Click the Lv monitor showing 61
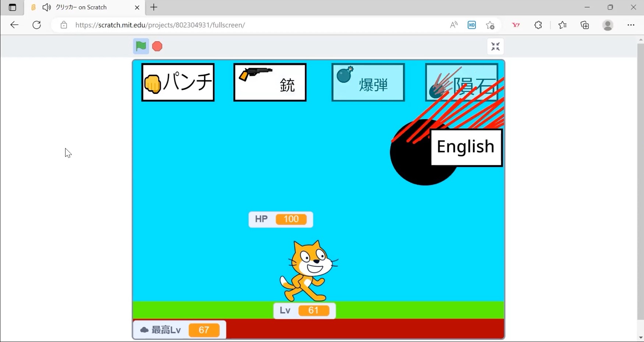Image resolution: width=644 pixels, height=342 pixels. (x=305, y=311)
